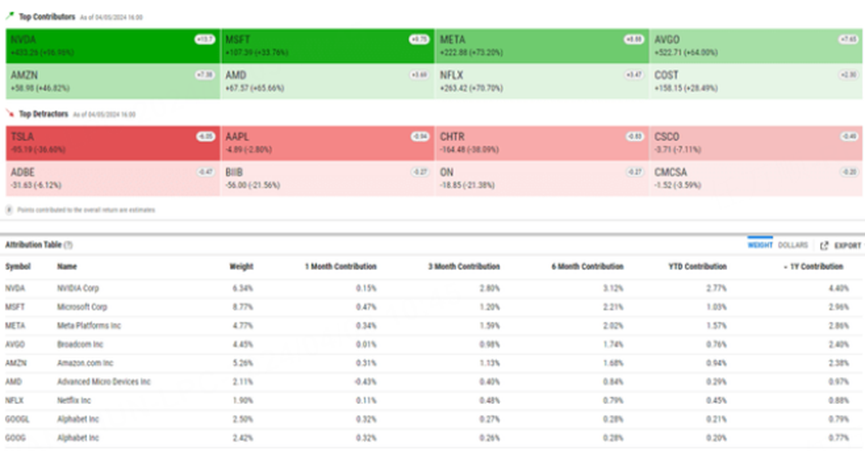Viewport: 865px width, 451px height.
Task: Click NVDA 1Y contribution 4.40%
Action: 839,288
